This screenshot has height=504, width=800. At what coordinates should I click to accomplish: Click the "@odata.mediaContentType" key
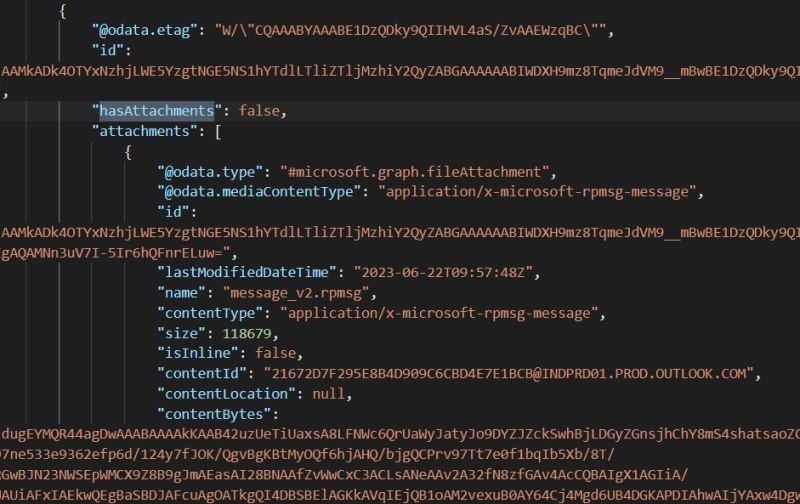[x=259, y=192]
